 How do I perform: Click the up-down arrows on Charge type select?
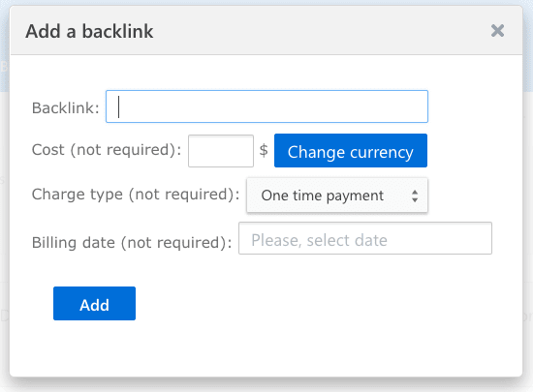(x=415, y=196)
